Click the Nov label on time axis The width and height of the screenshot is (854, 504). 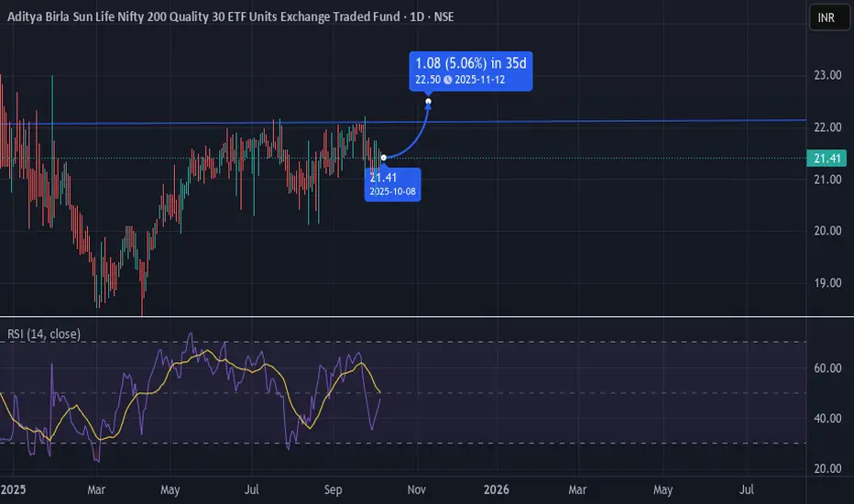pyautogui.click(x=416, y=490)
